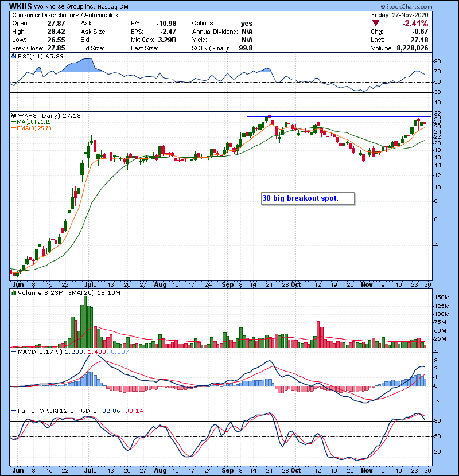The image size is (459, 476).
Task: Click the Bid Size label
Action: click(92, 48)
